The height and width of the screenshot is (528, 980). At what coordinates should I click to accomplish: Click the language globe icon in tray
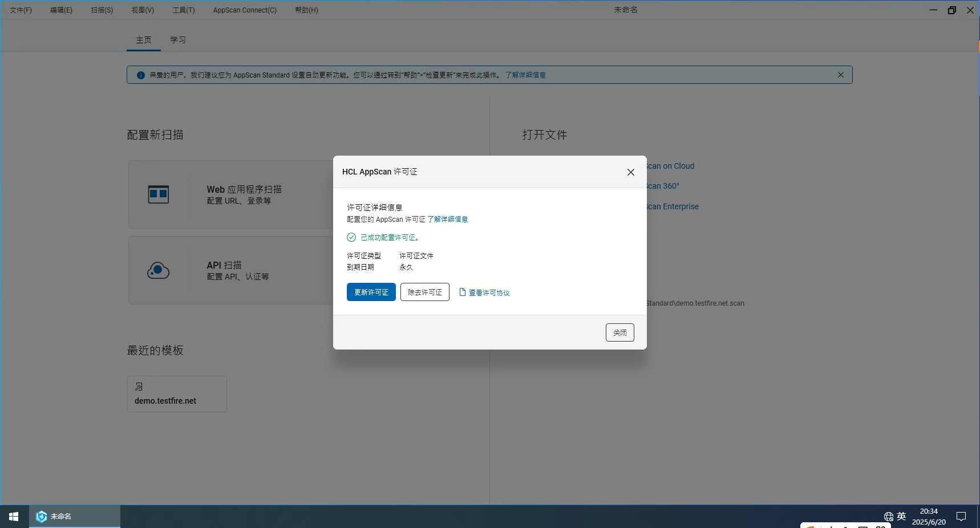point(889,517)
